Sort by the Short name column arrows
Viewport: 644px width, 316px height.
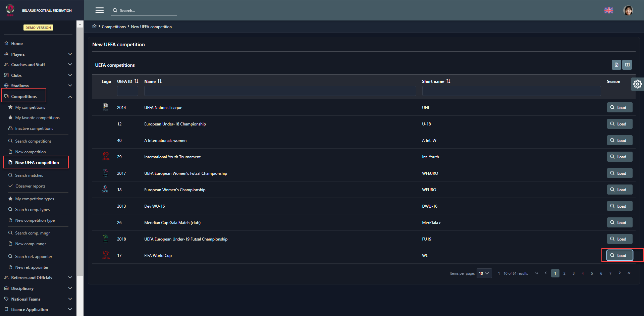point(448,81)
